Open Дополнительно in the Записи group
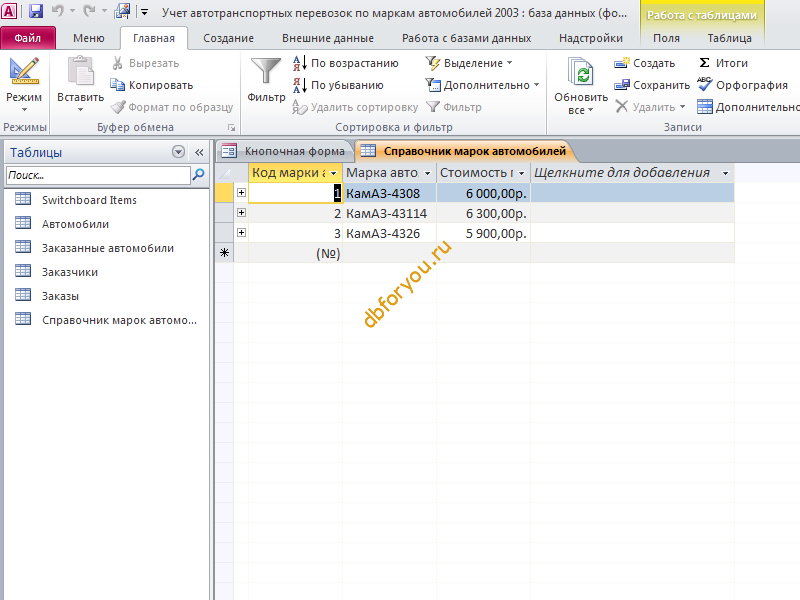 tap(748, 107)
